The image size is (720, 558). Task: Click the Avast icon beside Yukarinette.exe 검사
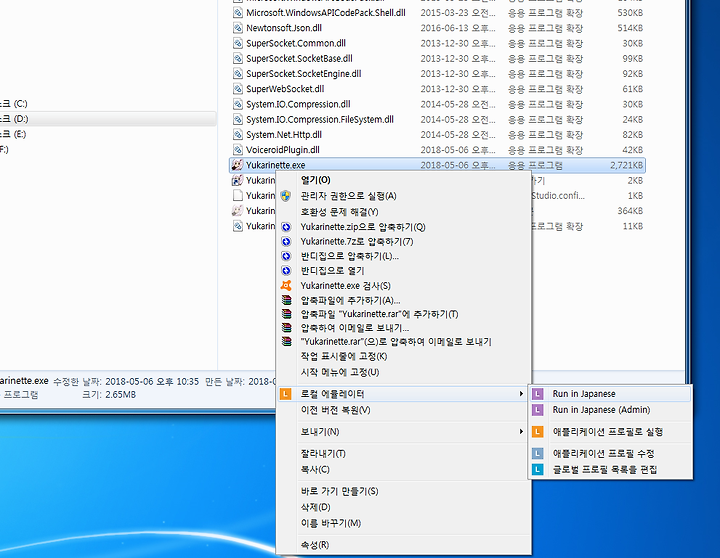click(286, 286)
